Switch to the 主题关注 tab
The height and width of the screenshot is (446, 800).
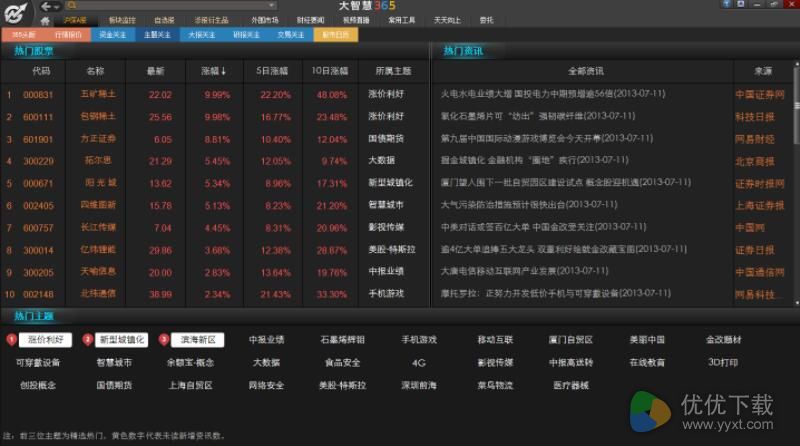coord(157,35)
